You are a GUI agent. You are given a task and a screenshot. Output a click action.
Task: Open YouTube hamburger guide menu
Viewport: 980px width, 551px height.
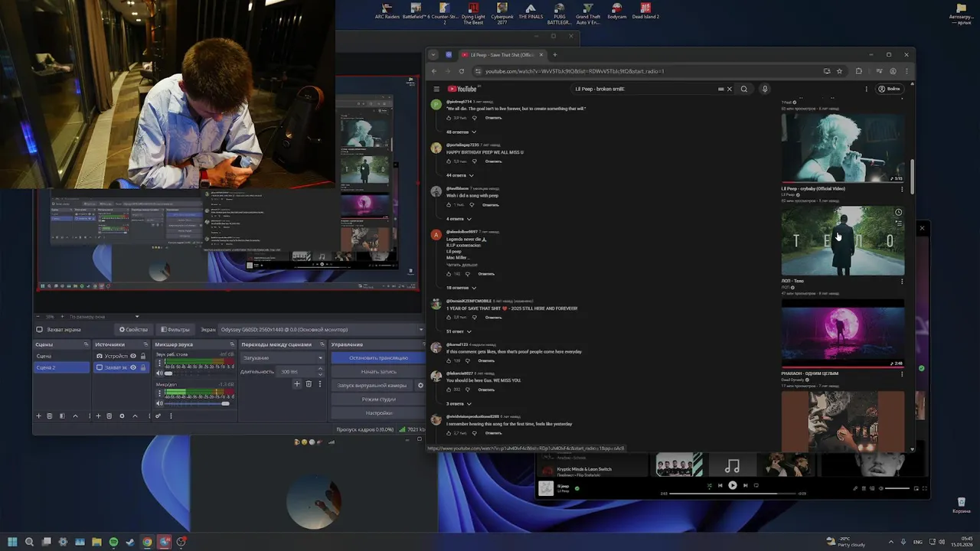436,89
